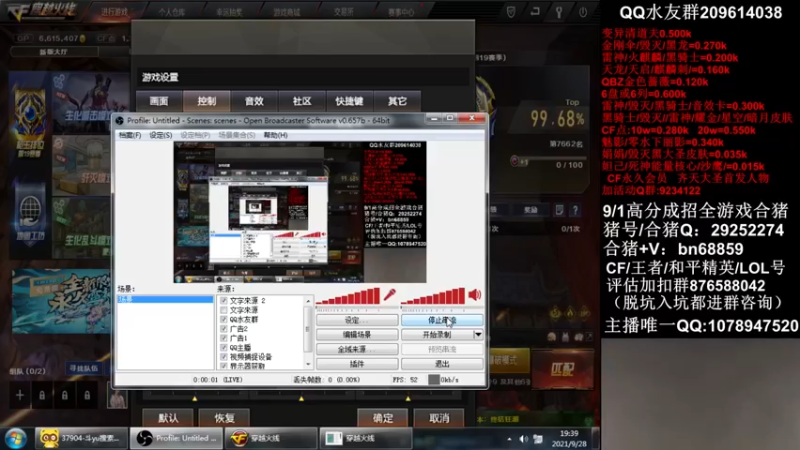The height and width of the screenshot is (450, 800).
Task: Click the OBS stream preview area
Action: tap(300, 212)
